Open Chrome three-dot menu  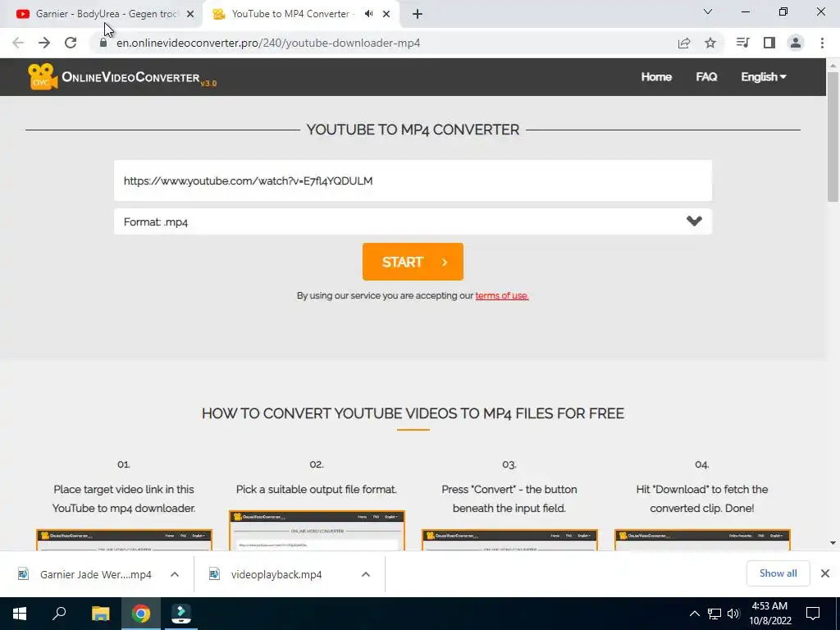pyautogui.click(x=822, y=43)
